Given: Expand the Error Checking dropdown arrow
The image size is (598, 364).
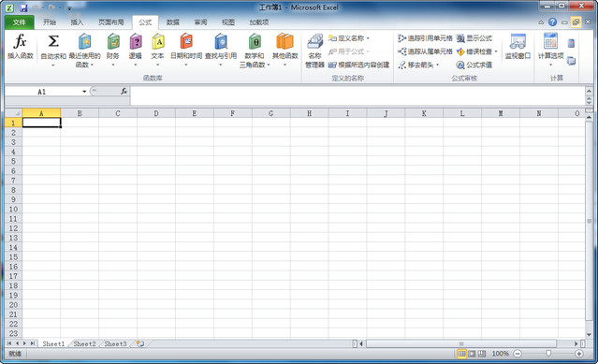Looking at the screenshot, I should coord(496,51).
